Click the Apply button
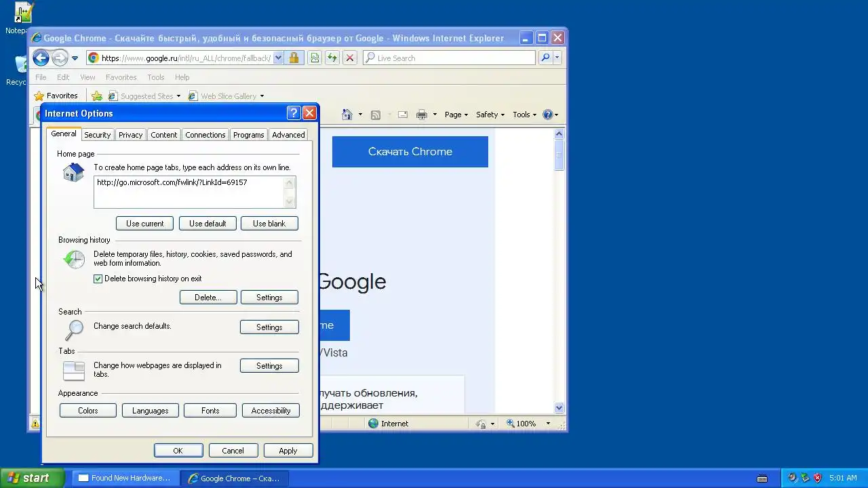This screenshot has height=488, width=868. click(x=288, y=451)
